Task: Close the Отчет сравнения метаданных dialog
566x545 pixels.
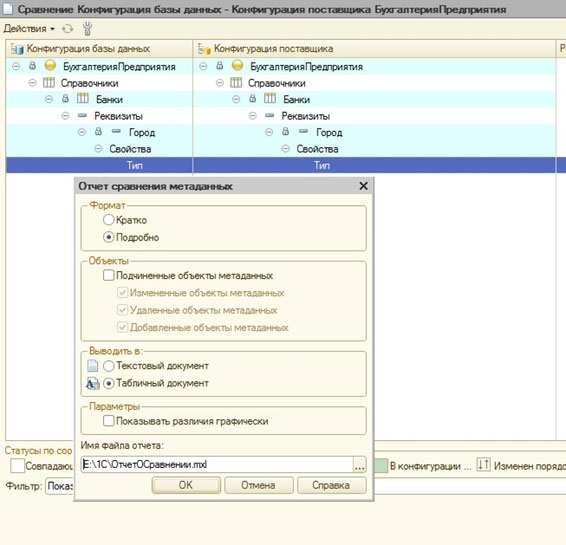Action: point(363,186)
